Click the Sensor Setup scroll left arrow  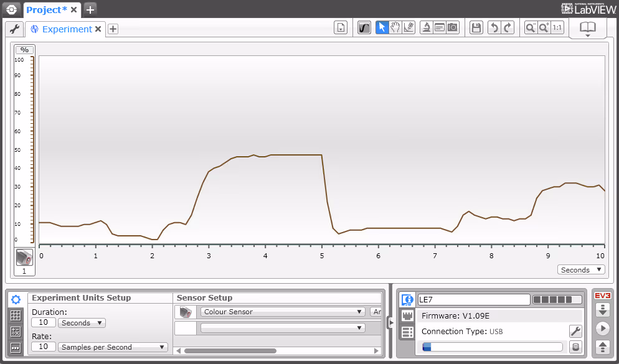pos(179,350)
